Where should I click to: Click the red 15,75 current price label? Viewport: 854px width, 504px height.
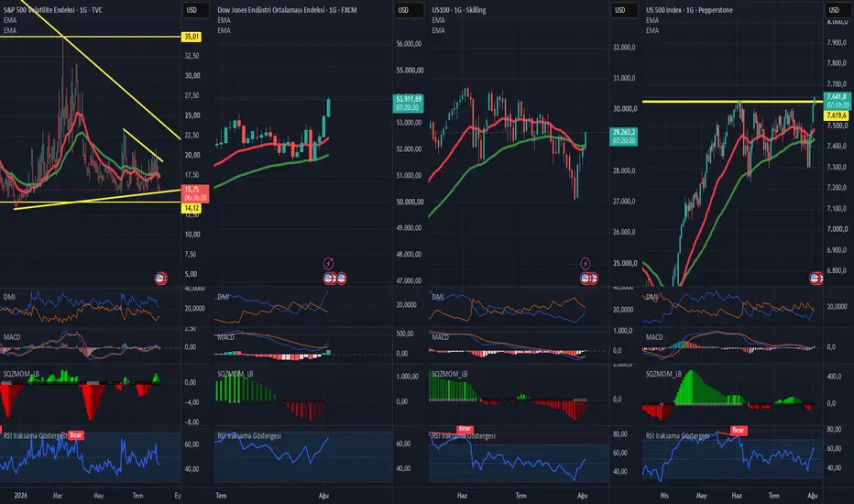pos(195,193)
